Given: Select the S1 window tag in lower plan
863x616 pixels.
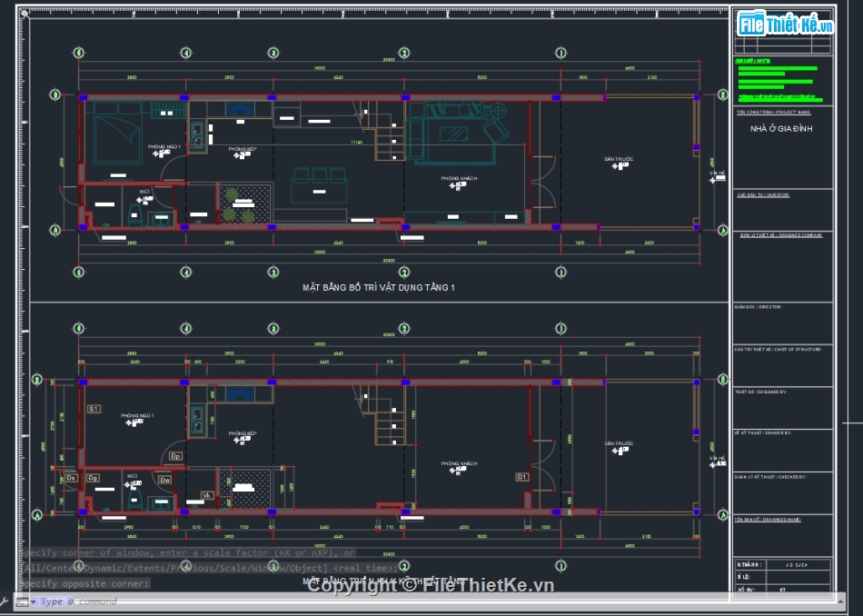Looking at the screenshot, I should tap(93, 410).
